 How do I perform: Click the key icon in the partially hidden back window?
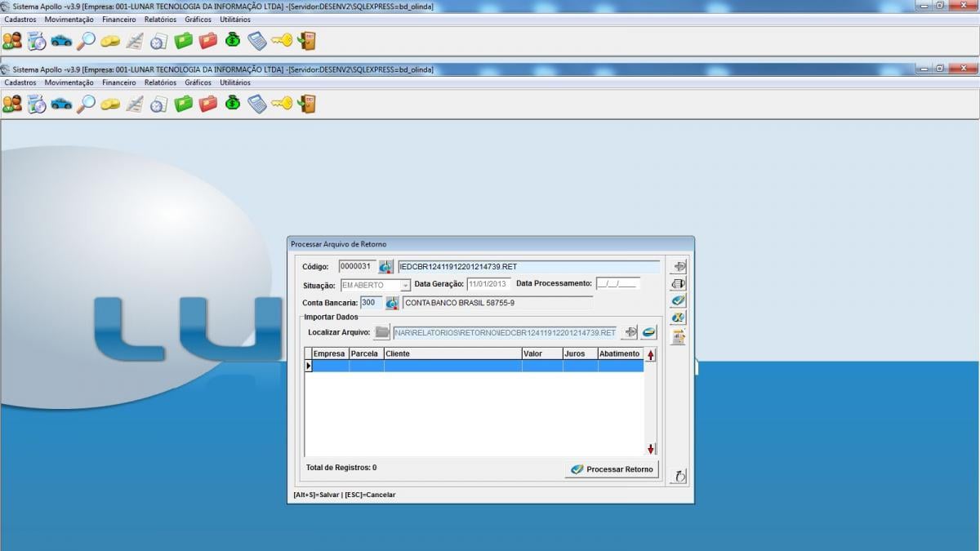click(282, 40)
